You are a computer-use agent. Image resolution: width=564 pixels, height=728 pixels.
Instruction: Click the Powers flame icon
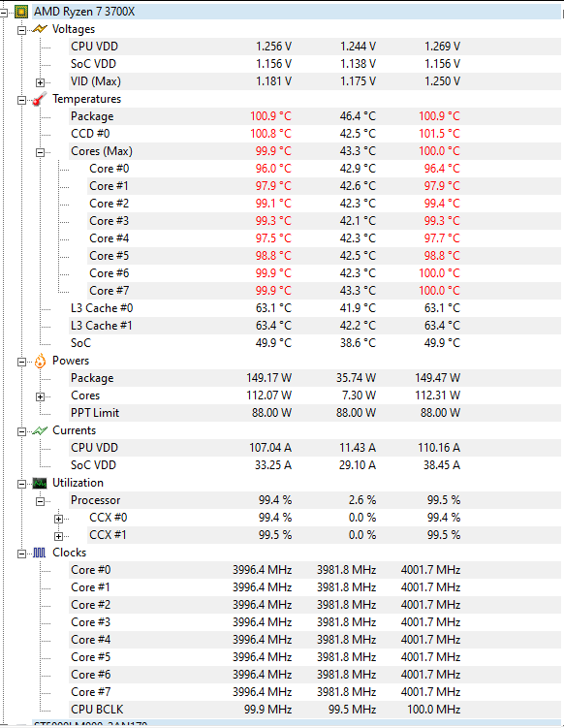pos(40,361)
